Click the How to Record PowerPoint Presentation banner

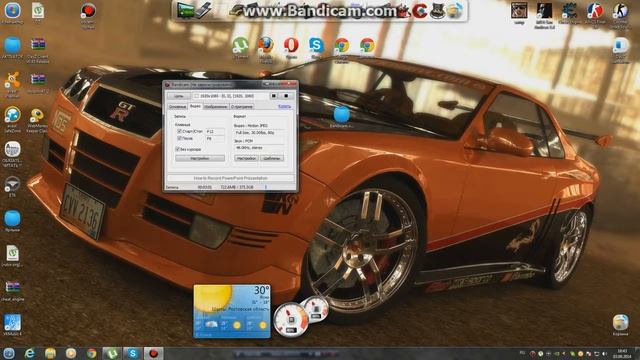[231, 178]
